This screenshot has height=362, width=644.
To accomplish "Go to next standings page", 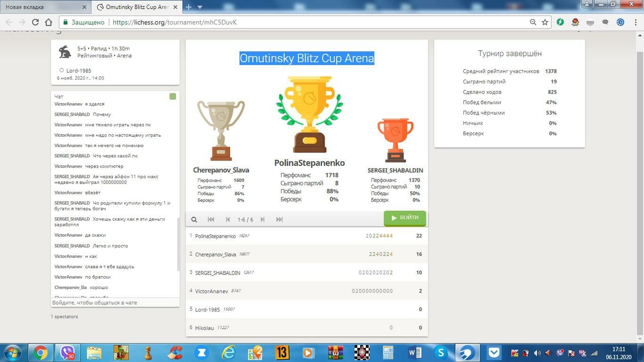I will (262, 219).
